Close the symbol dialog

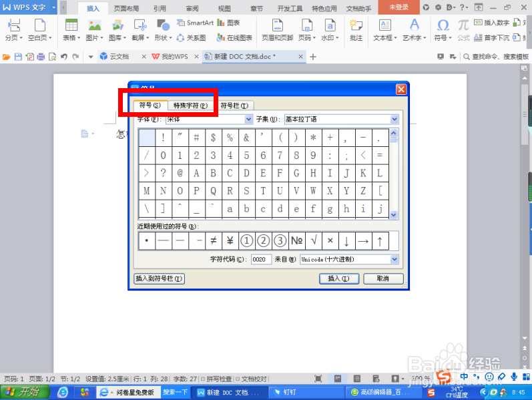tap(401, 89)
